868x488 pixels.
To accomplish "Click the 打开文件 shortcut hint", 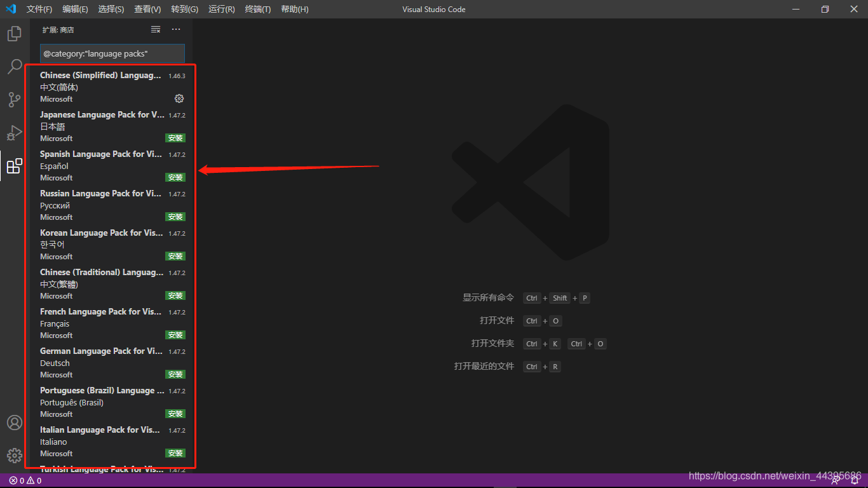I will point(497,321).
